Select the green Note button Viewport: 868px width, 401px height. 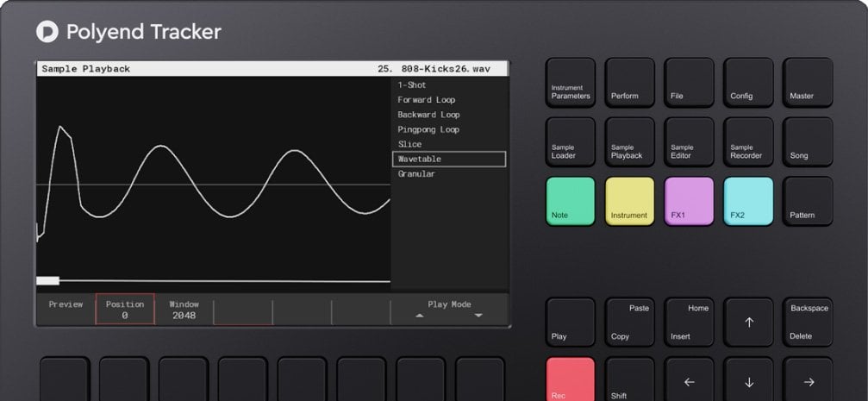click(570, 201)
